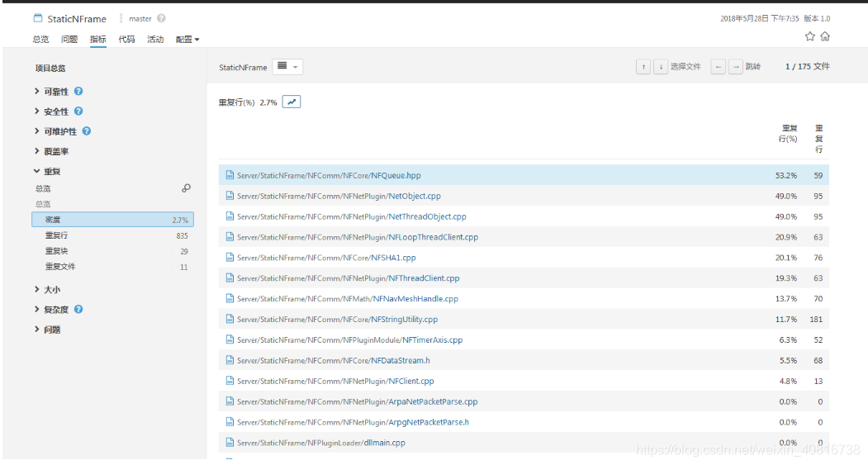Open the NFDataStream.h file link
This screenshot has height=465, width=868.
point(401,360)
